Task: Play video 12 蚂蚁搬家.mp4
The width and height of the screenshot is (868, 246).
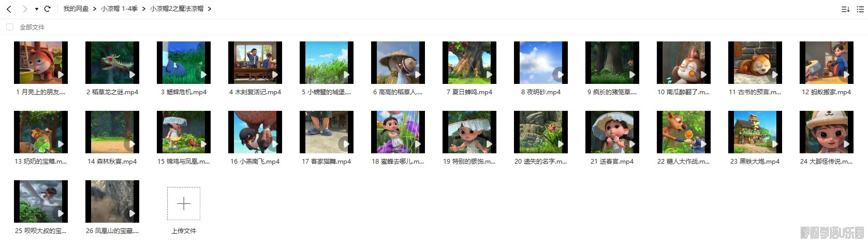Action: pos(846,75)
